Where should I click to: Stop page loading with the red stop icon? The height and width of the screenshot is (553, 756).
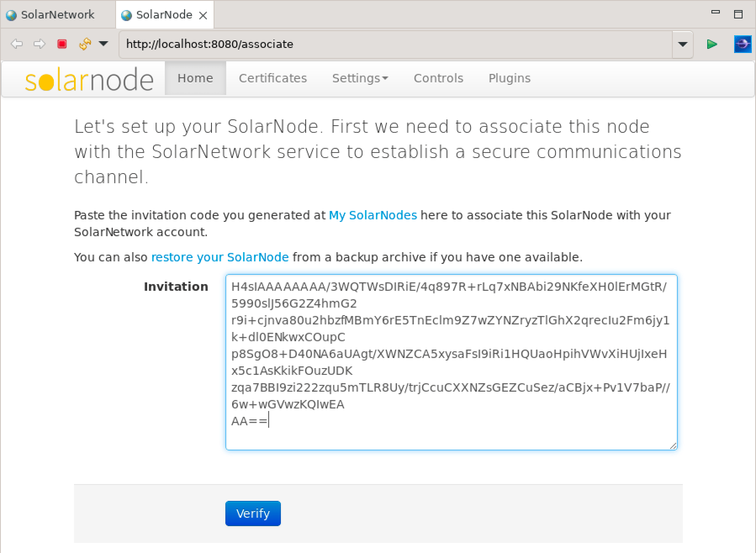(x=63, y=44)
